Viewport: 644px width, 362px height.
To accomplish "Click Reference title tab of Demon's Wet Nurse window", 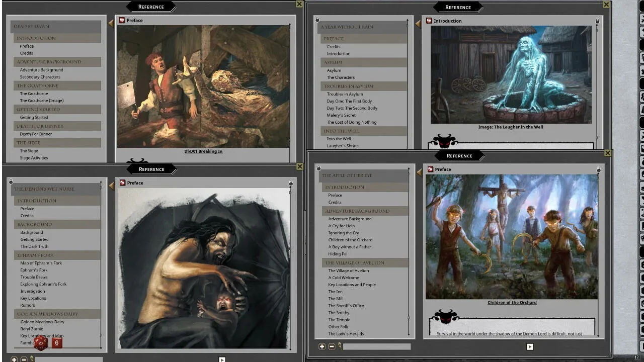I will 151,169.
